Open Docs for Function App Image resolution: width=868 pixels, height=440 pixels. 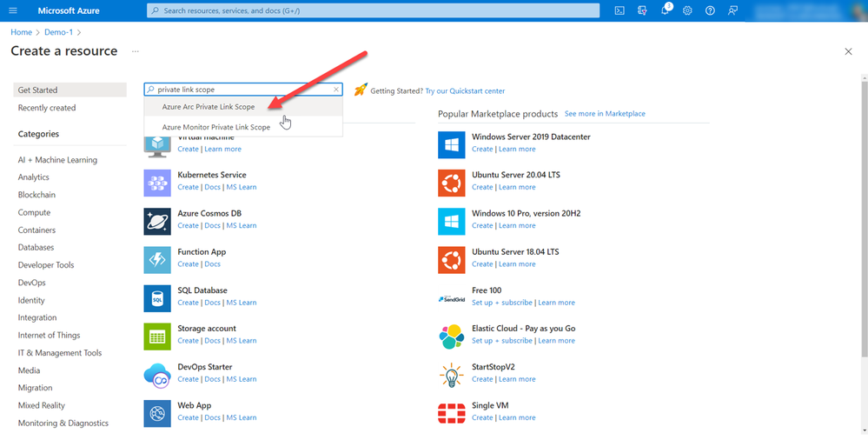tap(213, 264)
